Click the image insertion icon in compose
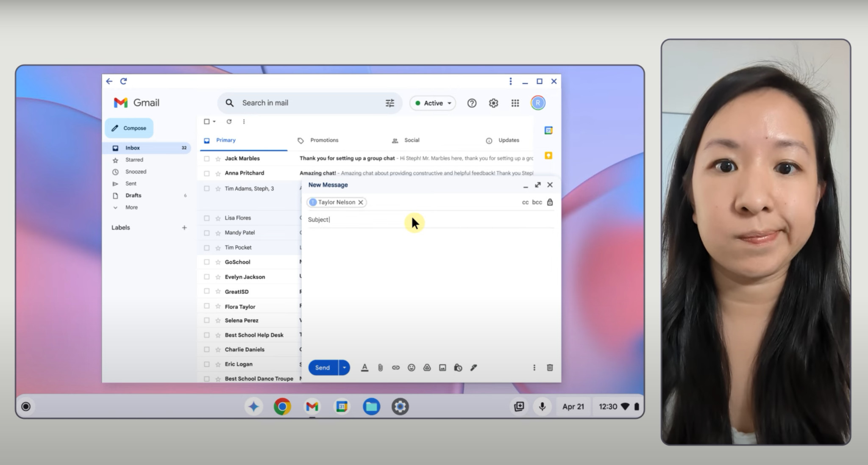Viewport: 868px width, 465px height. (x=442, y=368)
